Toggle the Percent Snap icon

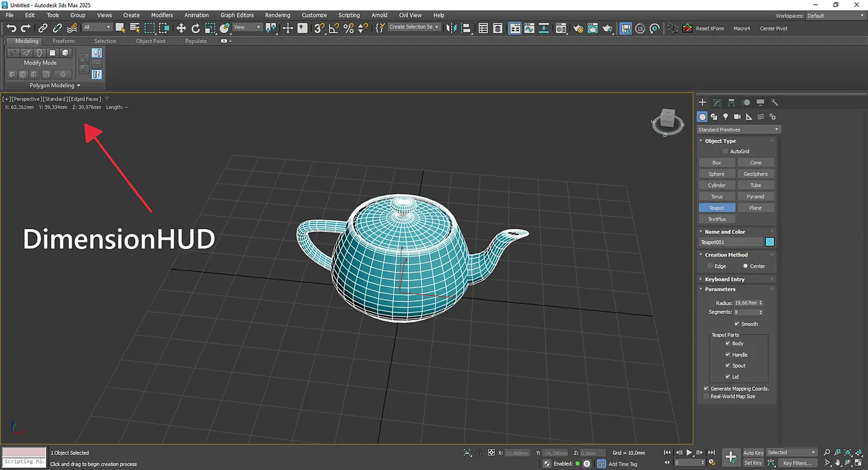[348, 28]
